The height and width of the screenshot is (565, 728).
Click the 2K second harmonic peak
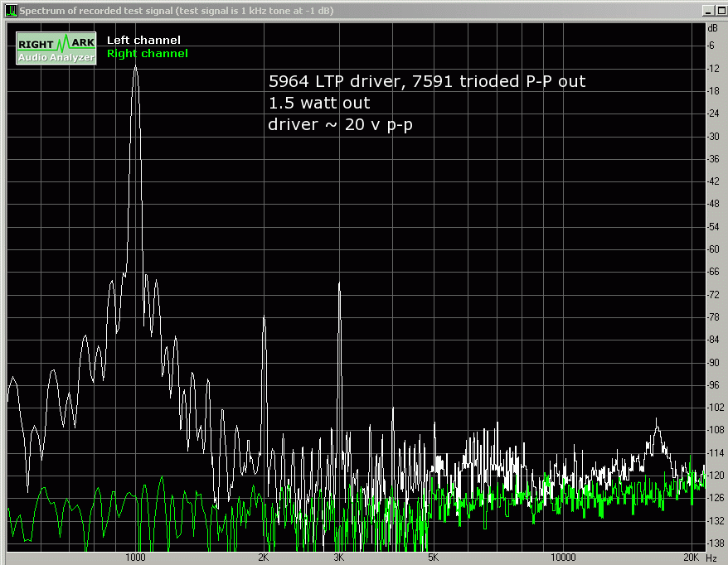pyautogui.click(x=265, y=316)
